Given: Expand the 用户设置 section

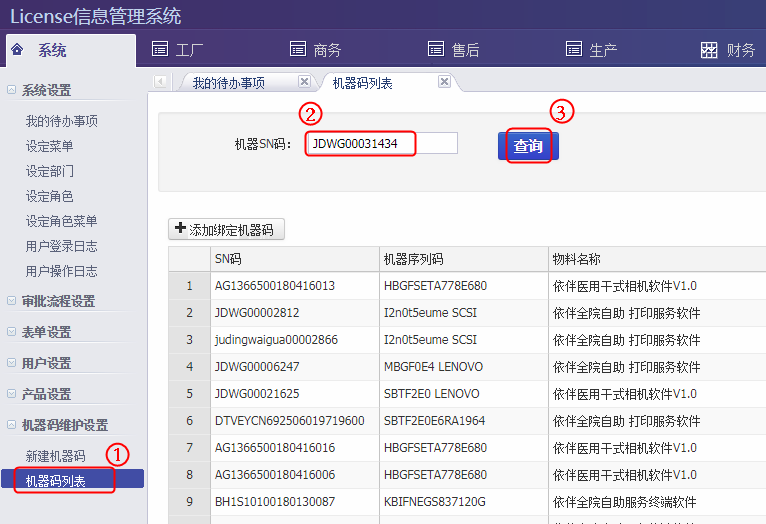Looking at the screenshot, I should (11, 363).
